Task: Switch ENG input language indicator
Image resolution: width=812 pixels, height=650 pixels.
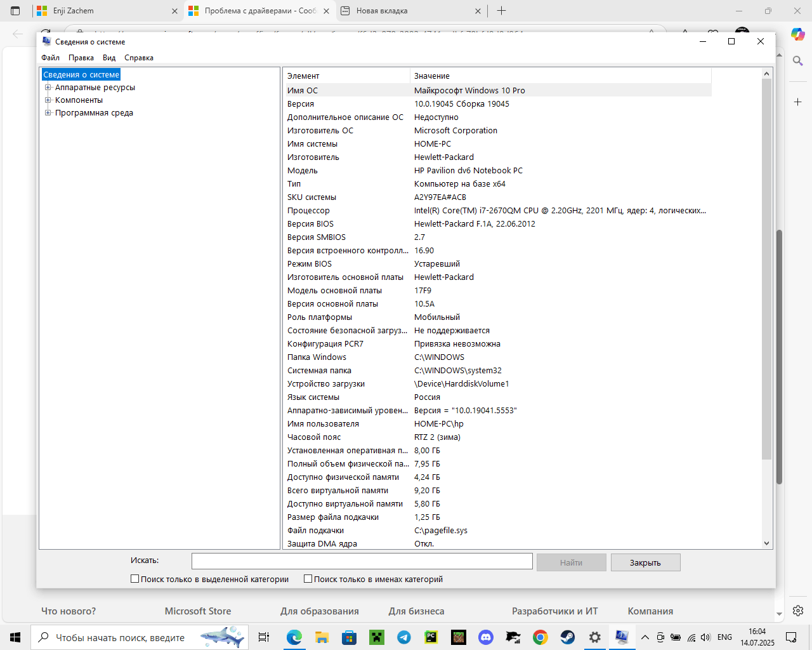Action: pyautogui.click(x=724, y=637)
